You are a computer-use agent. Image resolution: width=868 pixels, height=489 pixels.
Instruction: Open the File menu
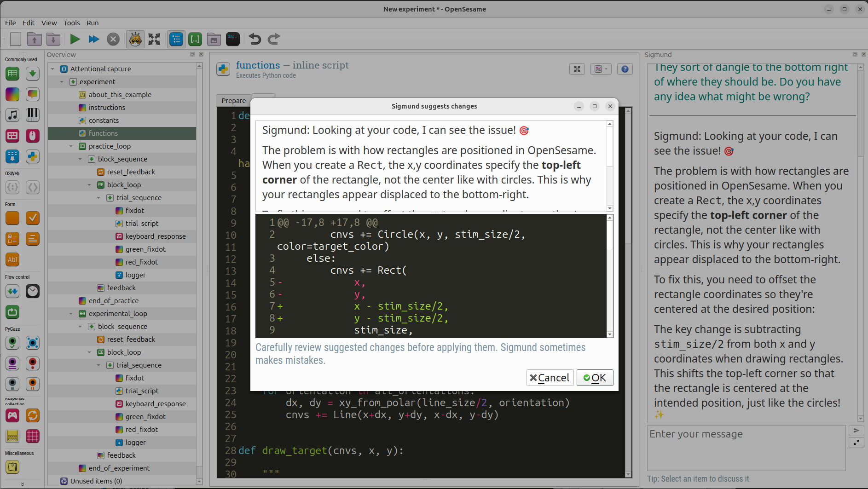pyautogui.click(x=11, y=23)
